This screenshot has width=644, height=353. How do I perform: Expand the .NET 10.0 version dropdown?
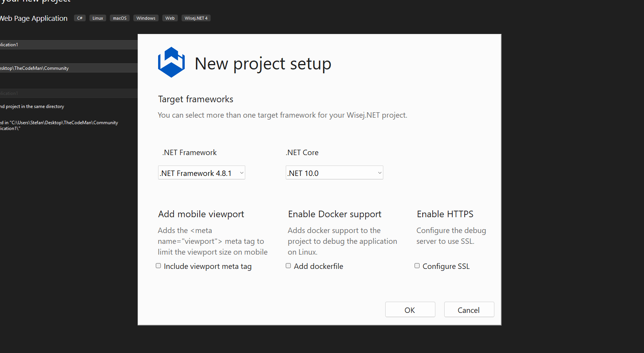tap(334, 173)
